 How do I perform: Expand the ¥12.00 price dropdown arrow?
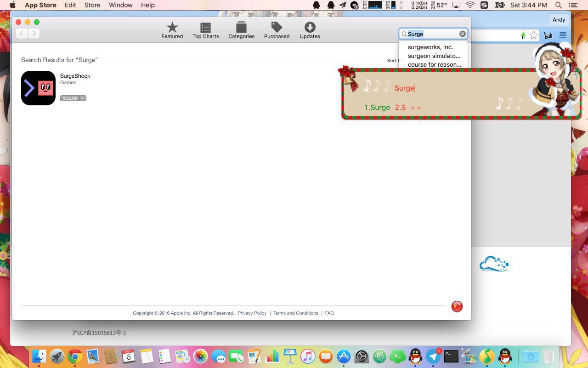pyautogui.click(x=82, y=98)
